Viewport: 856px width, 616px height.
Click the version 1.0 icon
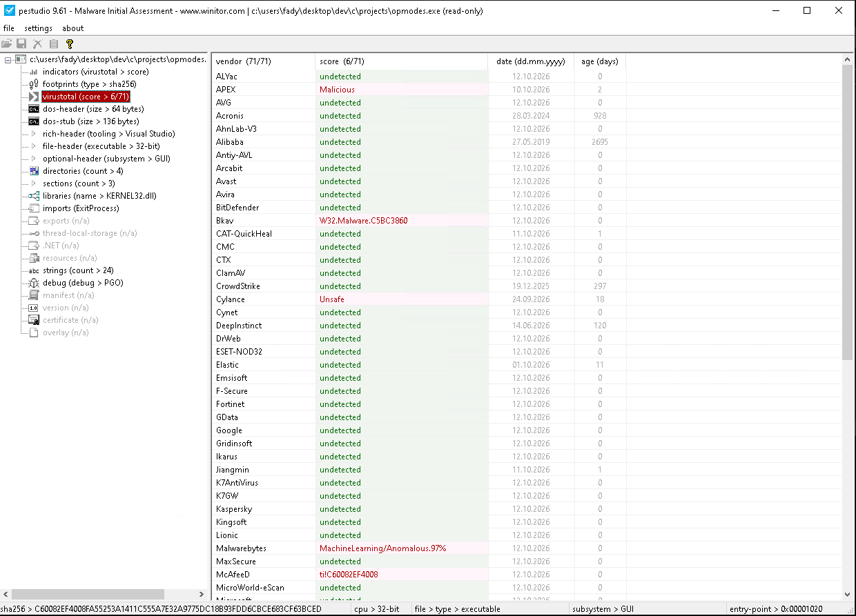tap(34, 308)
